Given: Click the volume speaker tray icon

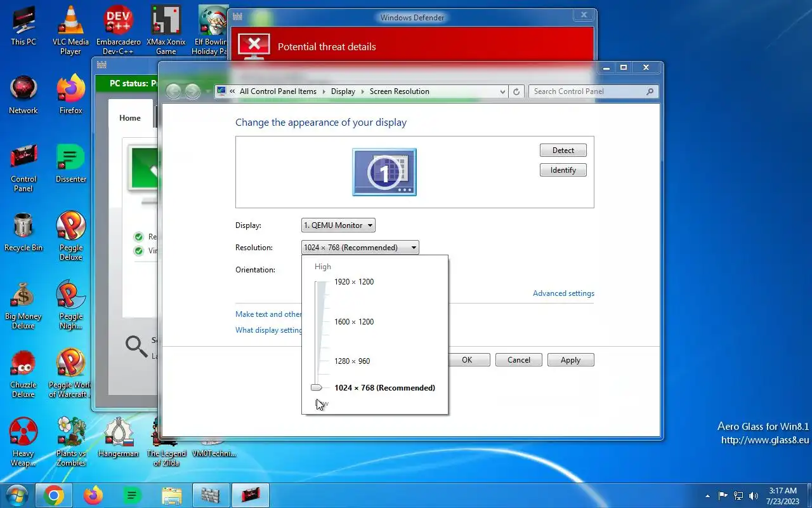Looking at the screenshot, I should (x=754, y=495).
